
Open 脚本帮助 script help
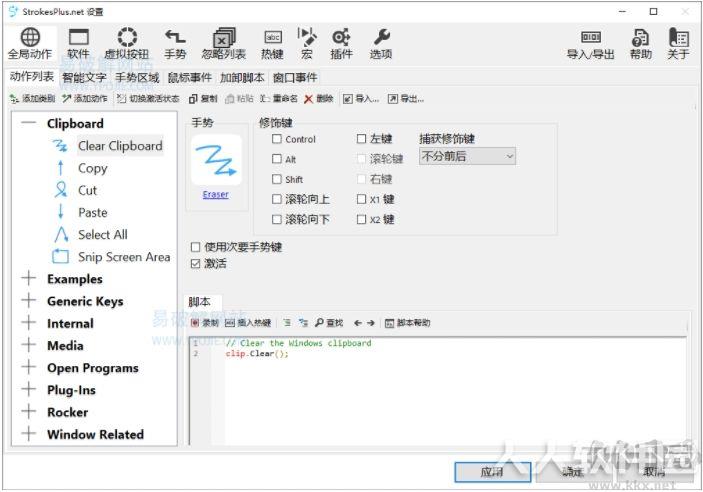[408, 323]
